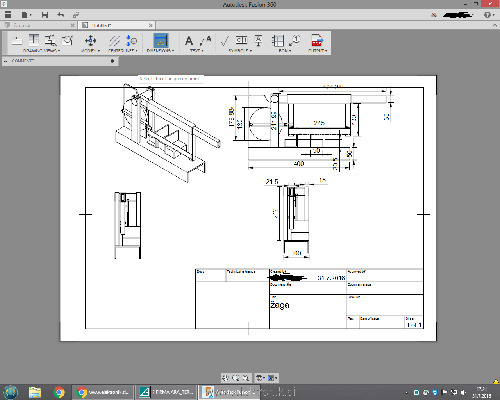
Task: Close the active drawing tab
Action: [151, 25]
